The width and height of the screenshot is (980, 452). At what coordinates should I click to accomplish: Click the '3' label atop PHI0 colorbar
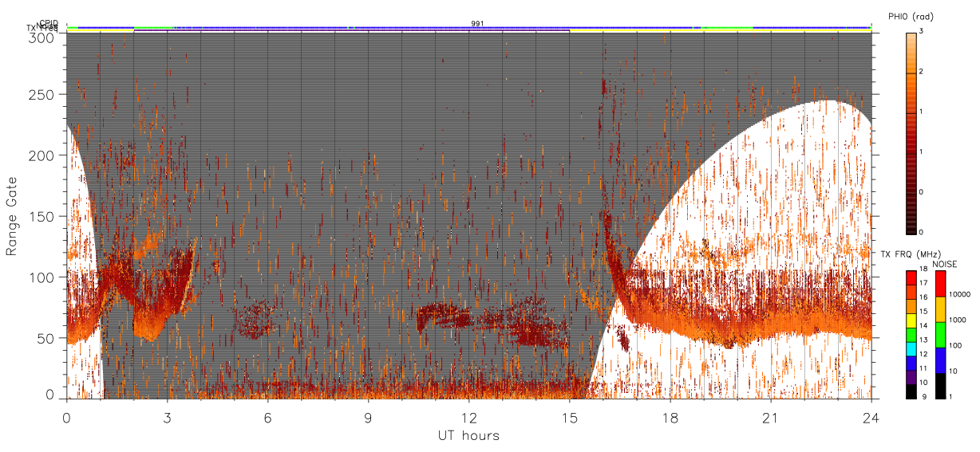[x=922, y=31]
